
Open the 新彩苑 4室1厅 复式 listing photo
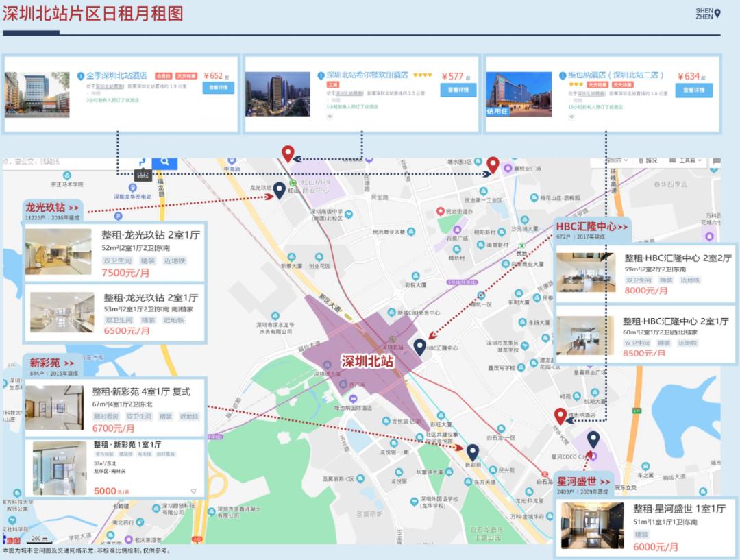[x=54, y=407]
